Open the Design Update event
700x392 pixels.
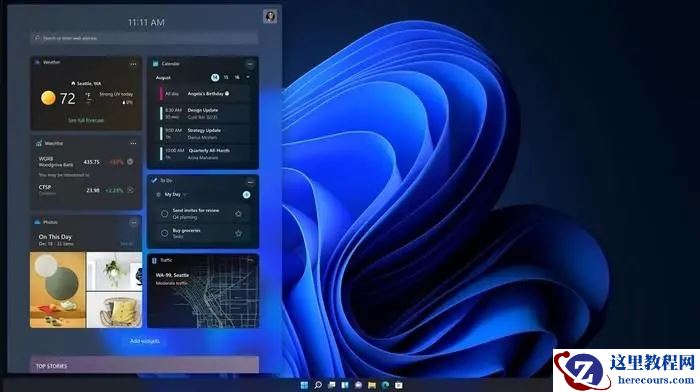point(204,113)
